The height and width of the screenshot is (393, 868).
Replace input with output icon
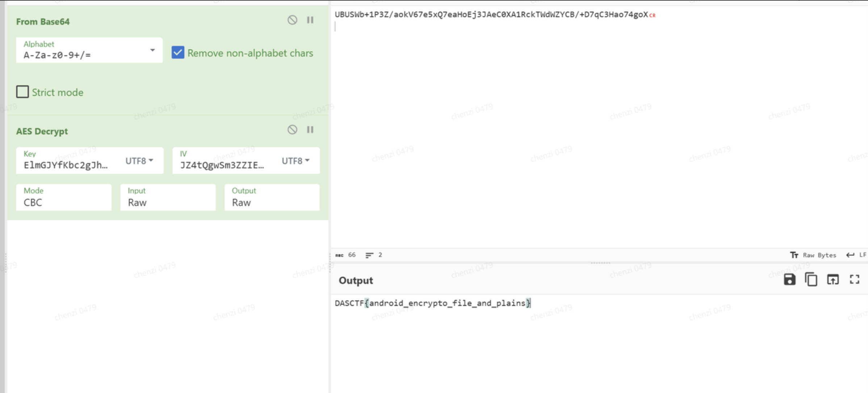point(833,279)
